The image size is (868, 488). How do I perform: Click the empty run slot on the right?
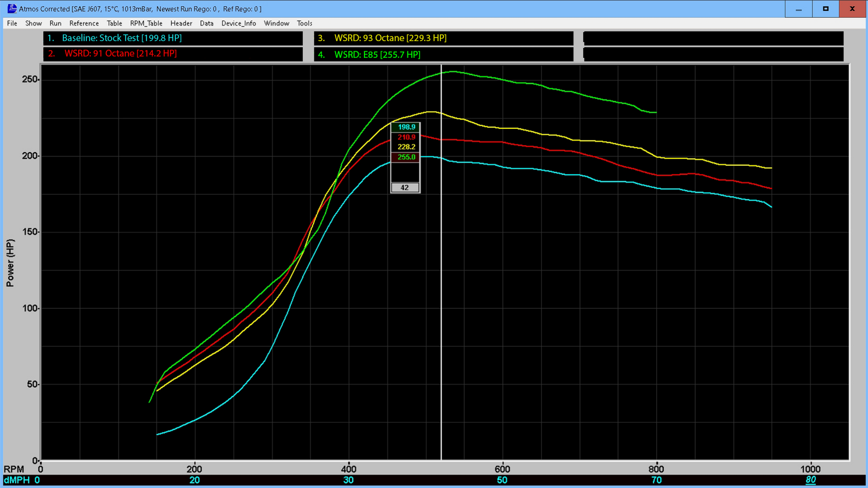pyautogui.click(x=713, y=38)
